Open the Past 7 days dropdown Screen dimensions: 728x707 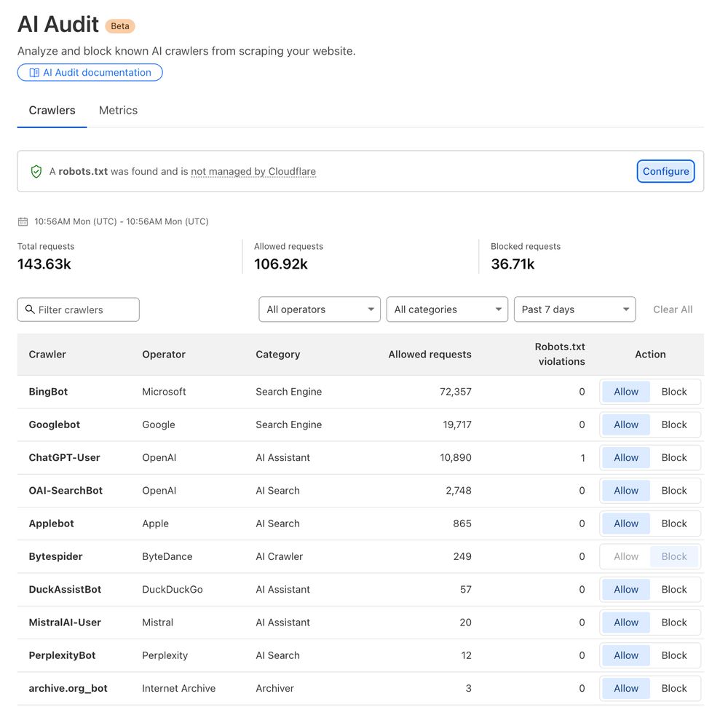pyautogui.click(x=575, y=309)
